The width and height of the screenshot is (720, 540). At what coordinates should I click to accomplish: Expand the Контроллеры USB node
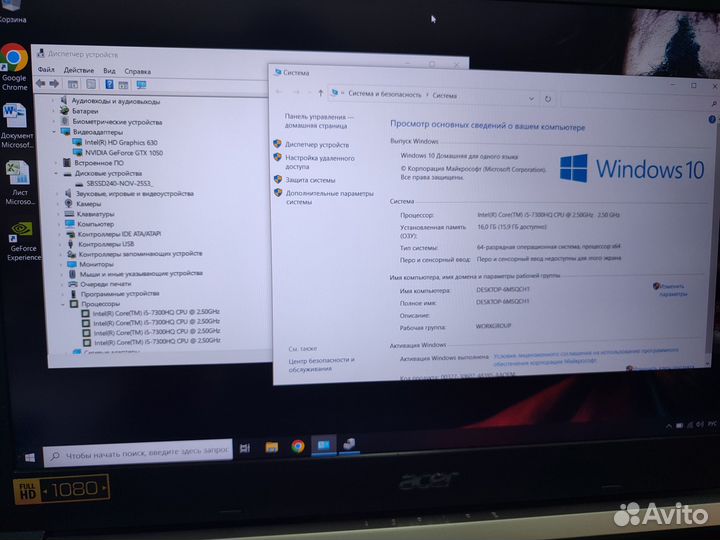pos(59,244)
